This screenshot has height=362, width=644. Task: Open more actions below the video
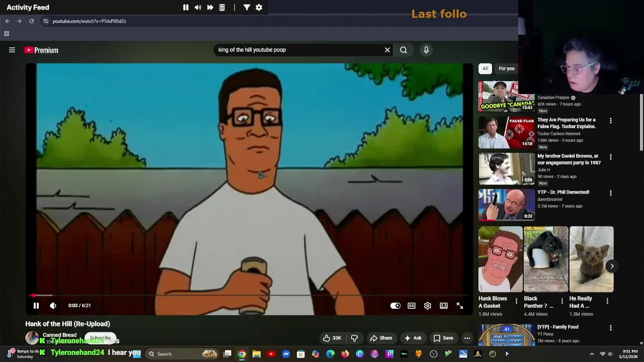point(467,338)
